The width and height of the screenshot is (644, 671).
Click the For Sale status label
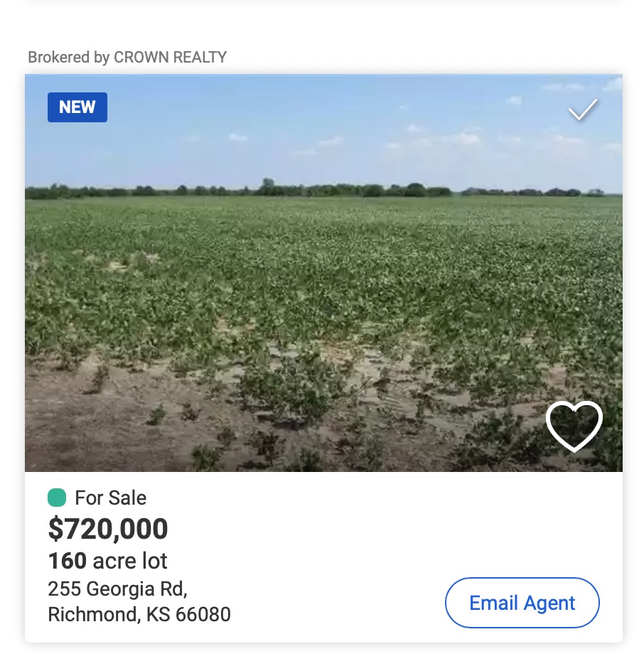[110, 498]
